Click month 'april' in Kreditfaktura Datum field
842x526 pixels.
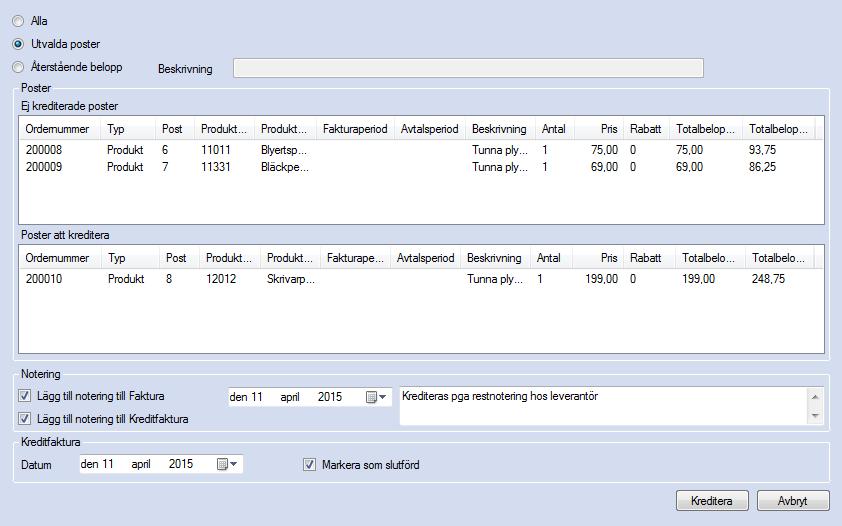[141, 464]
